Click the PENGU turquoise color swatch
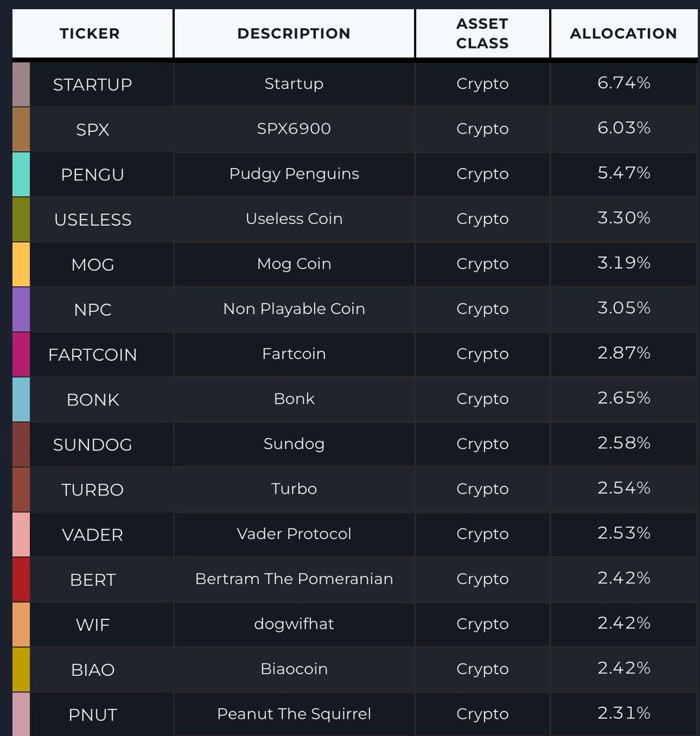 point(21,174)
